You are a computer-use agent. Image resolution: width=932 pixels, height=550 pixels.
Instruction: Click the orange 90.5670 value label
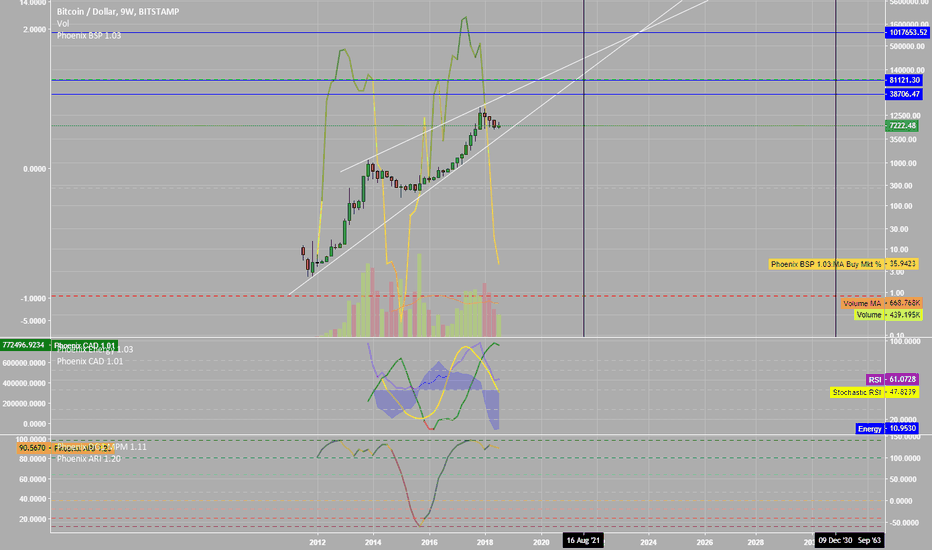33,448
